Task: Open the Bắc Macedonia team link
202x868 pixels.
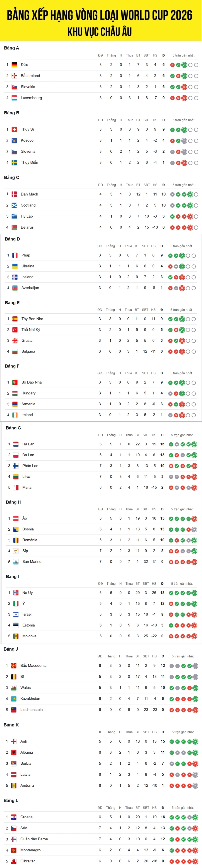Action: 33,665
